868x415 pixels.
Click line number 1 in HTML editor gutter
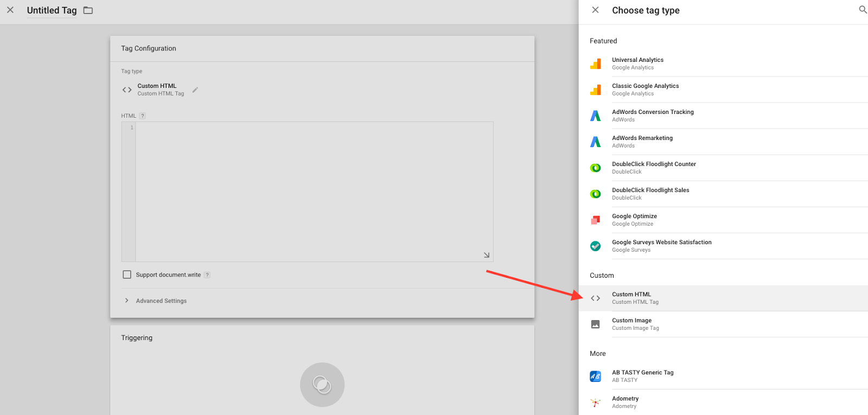(132, 127)
